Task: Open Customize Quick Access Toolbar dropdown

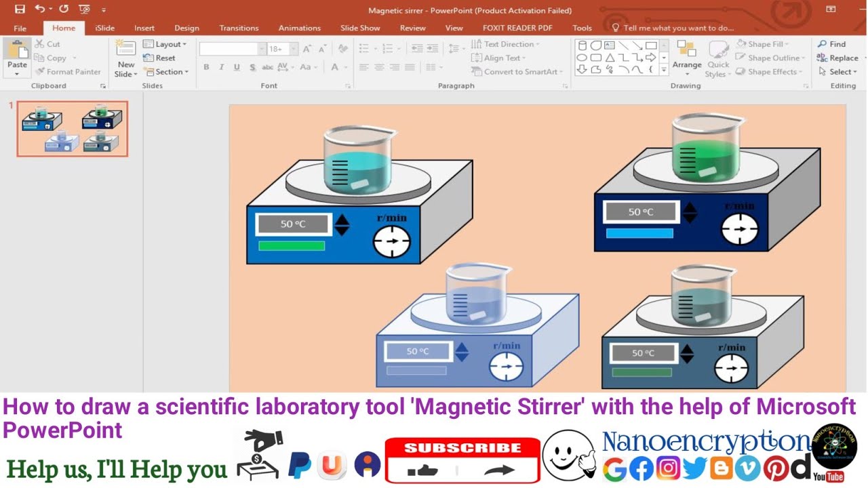Action: (104, 9)
